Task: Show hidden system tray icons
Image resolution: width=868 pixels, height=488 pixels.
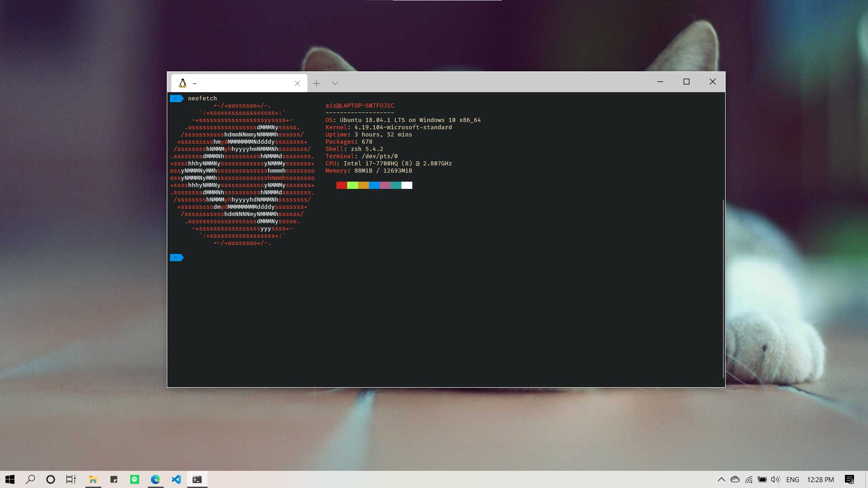Action: click(721, 479)
